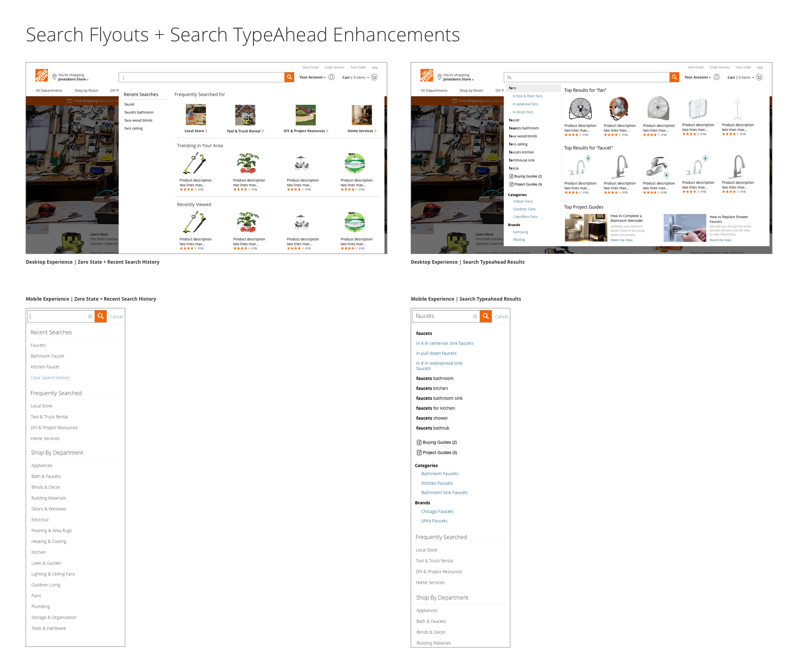The image size is (794, 672).
Task: Click Clear Search History link
Action: point(50,378)
